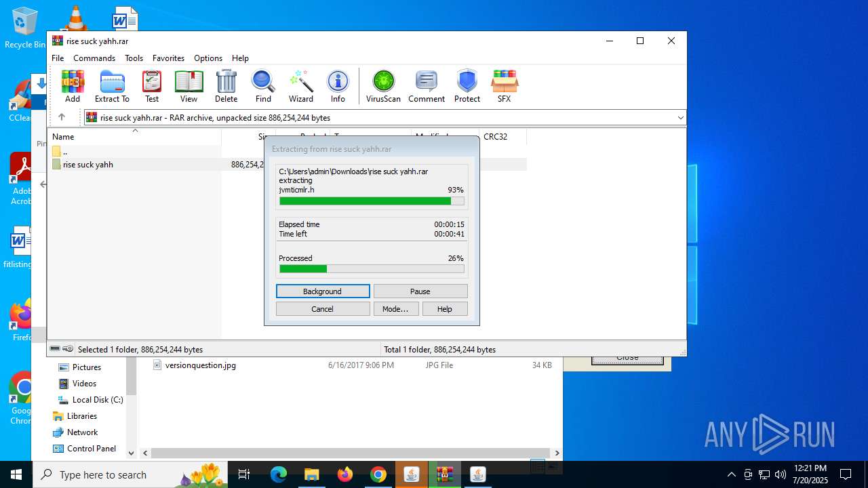Open the Commands menu

coord(94,58)
